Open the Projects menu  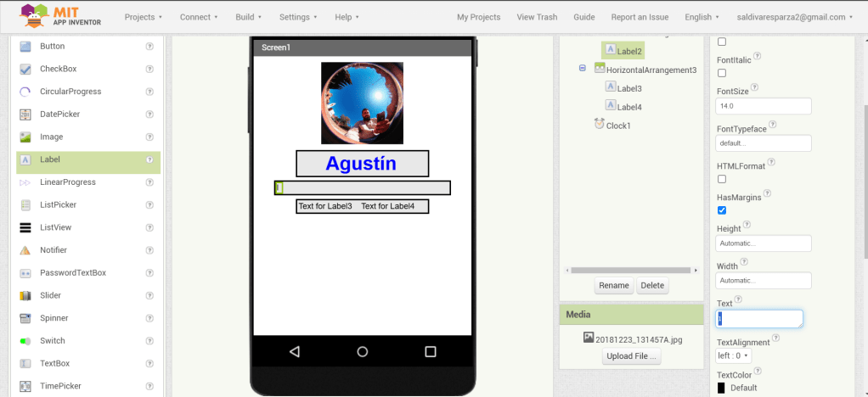click(x=143, y=17)
